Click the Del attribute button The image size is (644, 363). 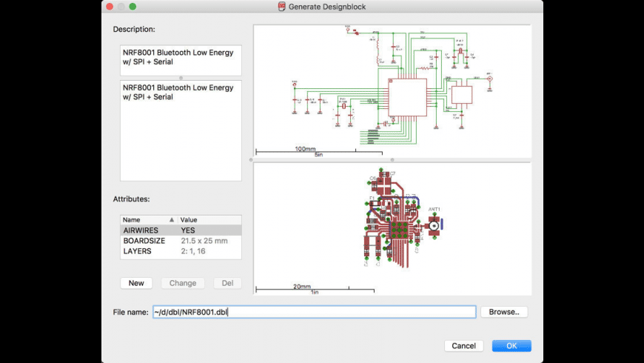(227, 283)
